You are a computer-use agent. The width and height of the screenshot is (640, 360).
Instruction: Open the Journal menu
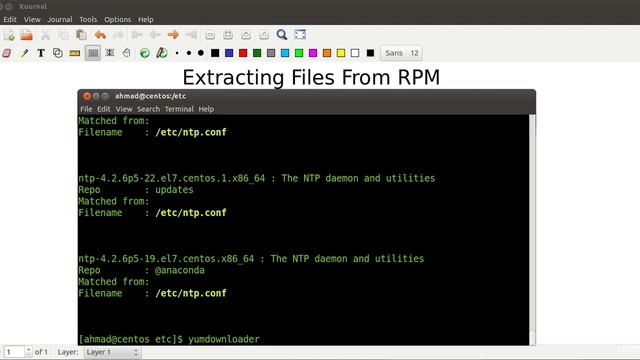coord(60,20)
